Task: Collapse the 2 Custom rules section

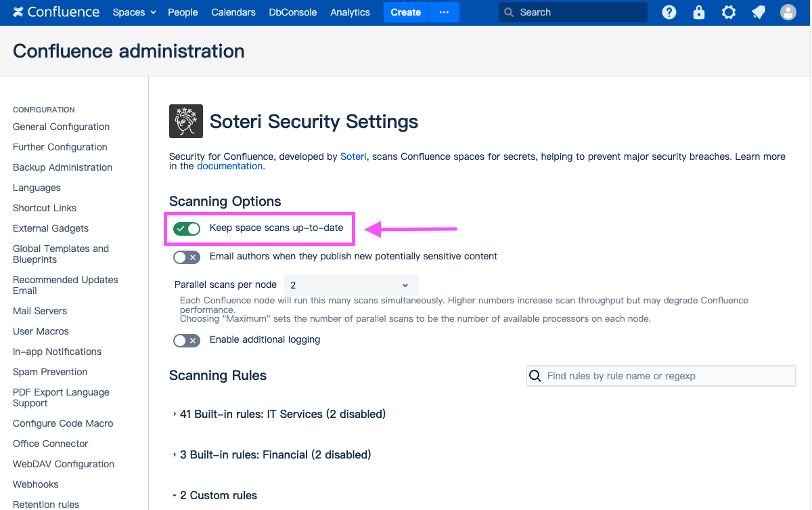Action: coord(218,495)
